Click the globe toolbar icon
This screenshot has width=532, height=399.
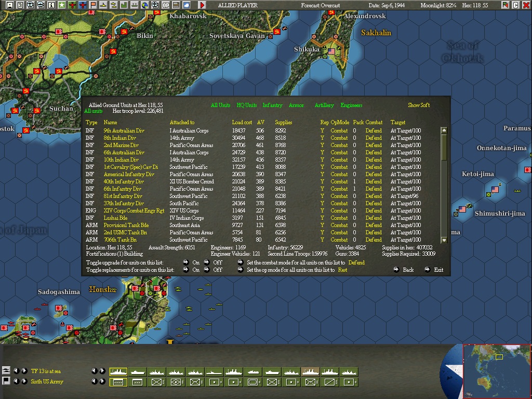point(145,5)
